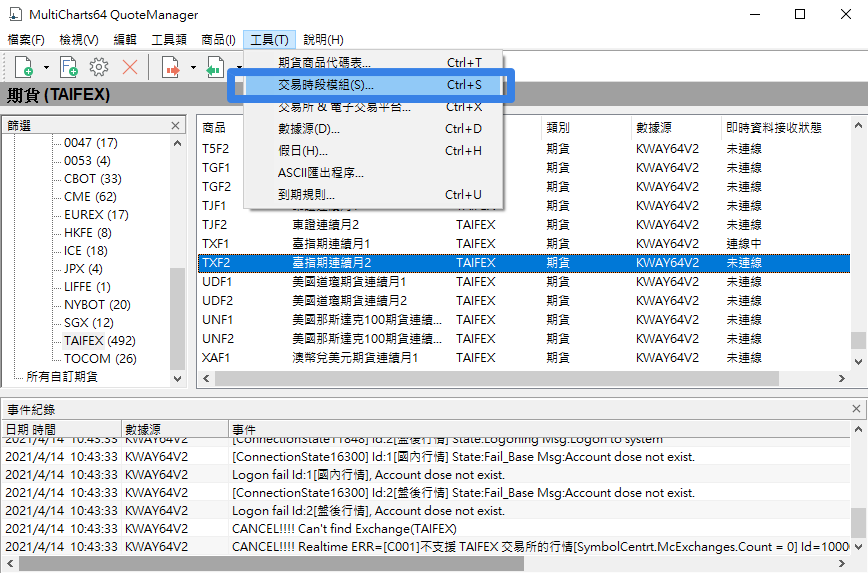Click the 事件 column header in event log

click(x=539, y=430)
